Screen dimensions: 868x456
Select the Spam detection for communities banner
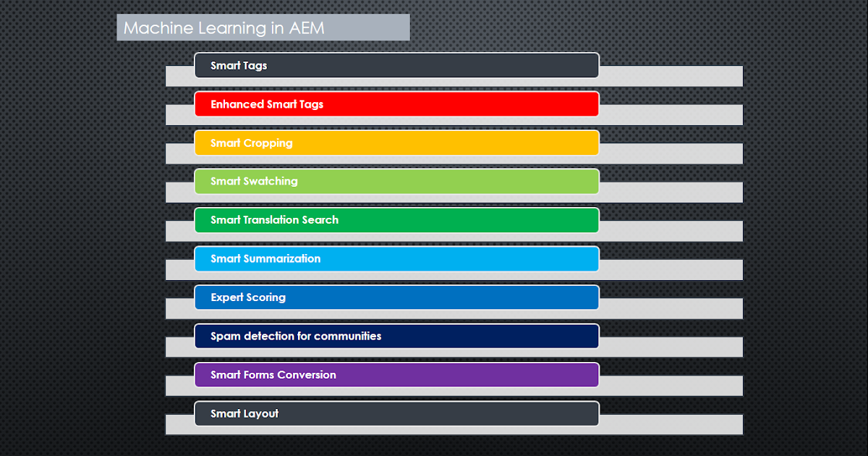coord(396,336)
